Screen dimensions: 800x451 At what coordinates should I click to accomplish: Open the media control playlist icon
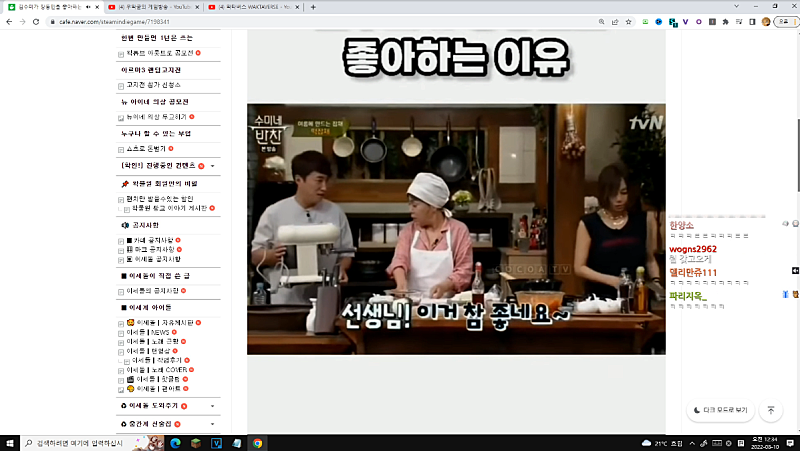pos(739,22)
